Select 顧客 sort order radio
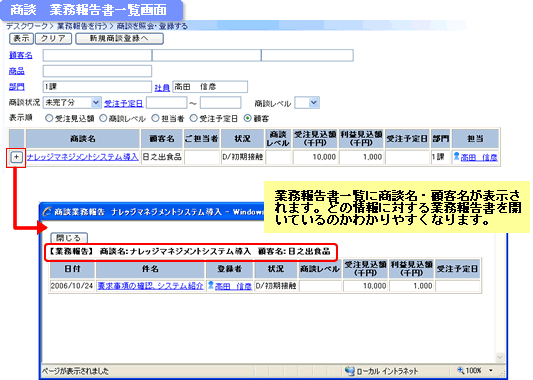Screen dimensions: 533x380 pos(247,118)
